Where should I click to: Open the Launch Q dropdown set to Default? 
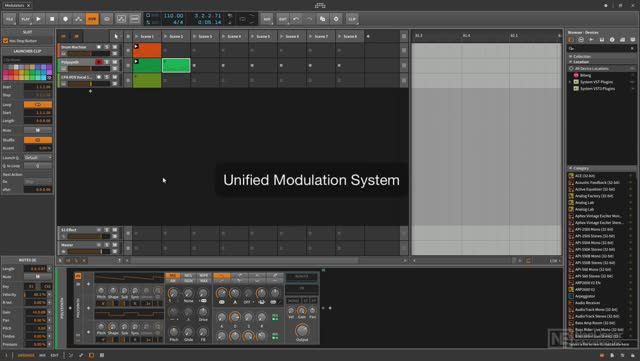click(x=38, y=158)
